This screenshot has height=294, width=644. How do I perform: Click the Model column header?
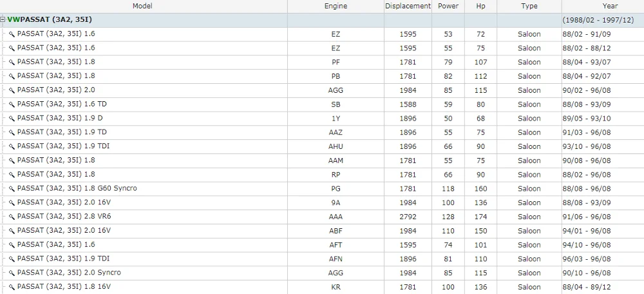pyautogui.click(x=143, y=6)
